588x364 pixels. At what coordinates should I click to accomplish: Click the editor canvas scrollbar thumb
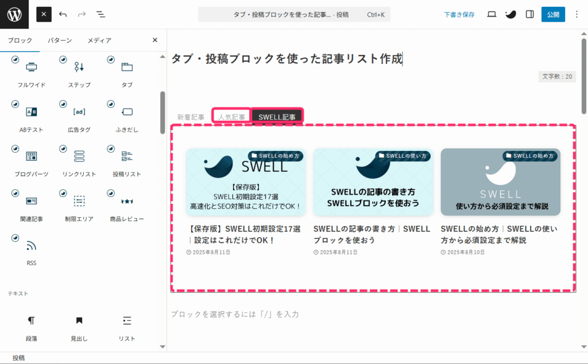584,76
